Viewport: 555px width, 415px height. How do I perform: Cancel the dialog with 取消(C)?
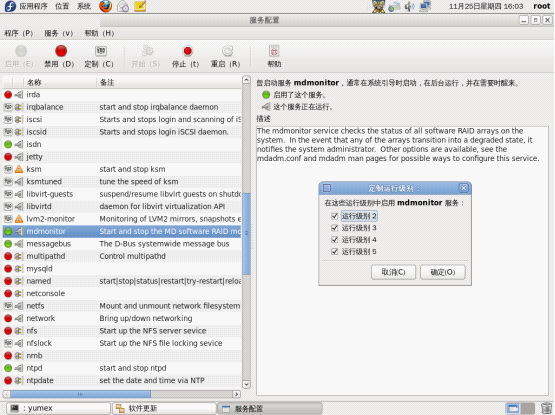point(393,272)
